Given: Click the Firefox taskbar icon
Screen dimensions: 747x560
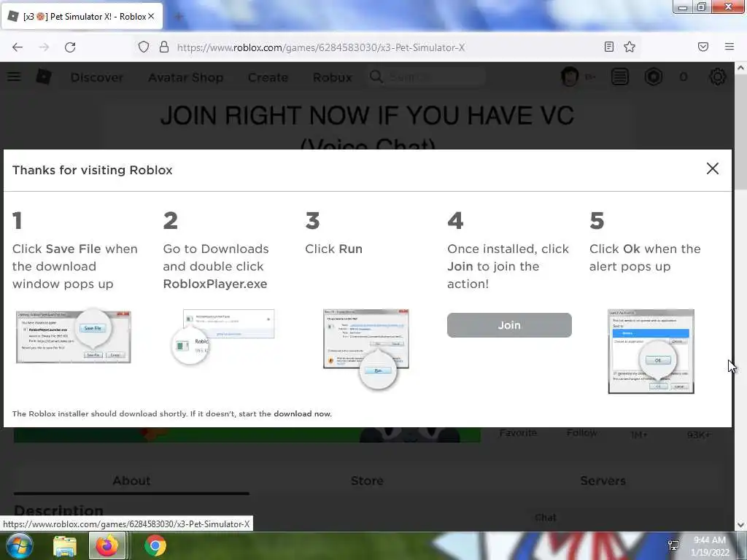Looking at the screenshot, I should 108,545.
